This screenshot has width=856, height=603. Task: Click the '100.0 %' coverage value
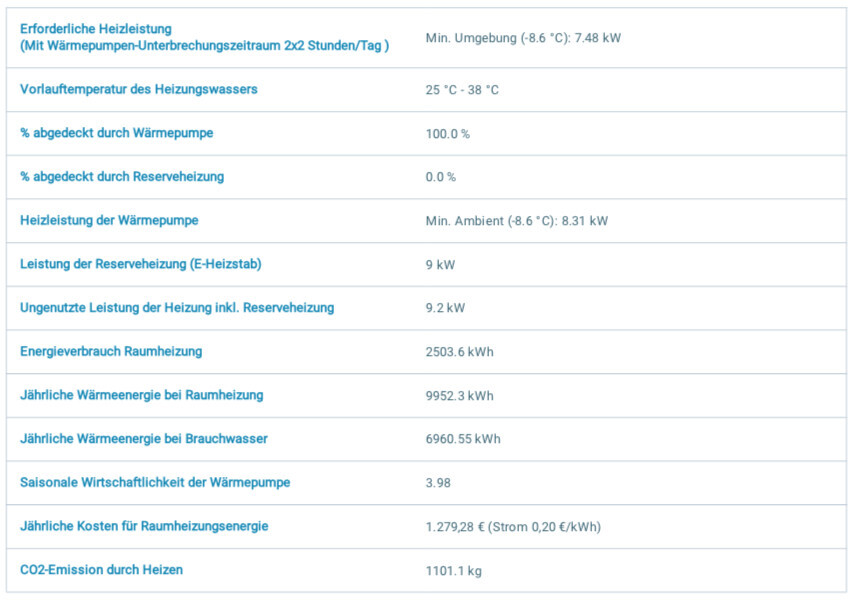[447, 134]
